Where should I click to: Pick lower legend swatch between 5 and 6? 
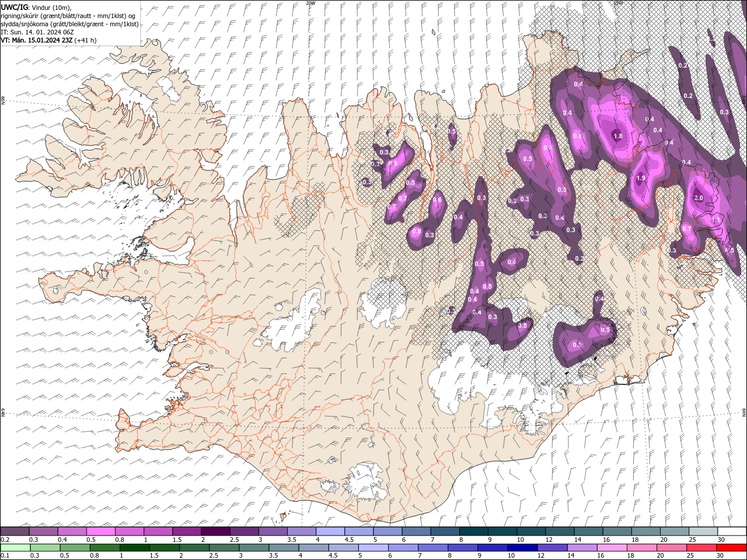pyautogui.click(x=373, y=548)
